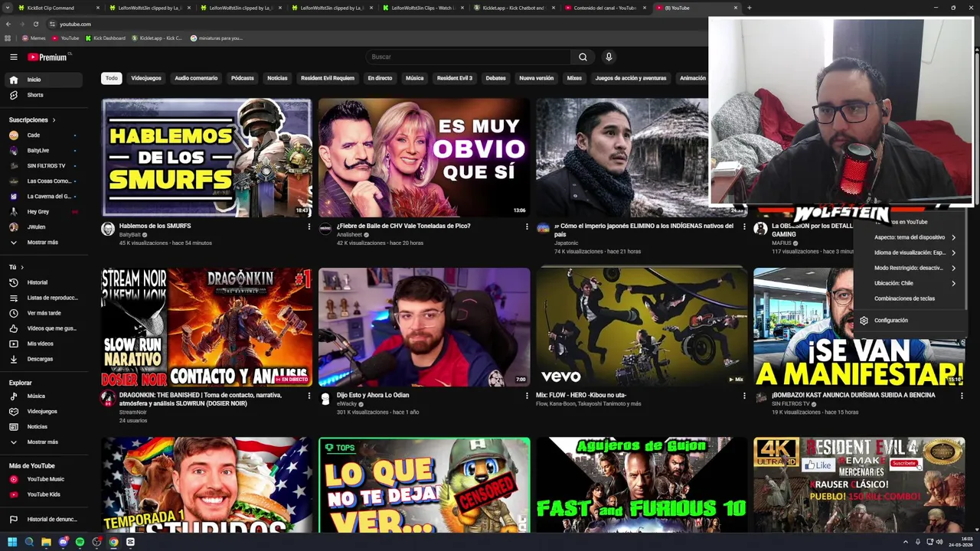Open the FAST and FURIOUS 10 thumbnail
Viewport: 980px width, 551px height.
click(642, 485)
